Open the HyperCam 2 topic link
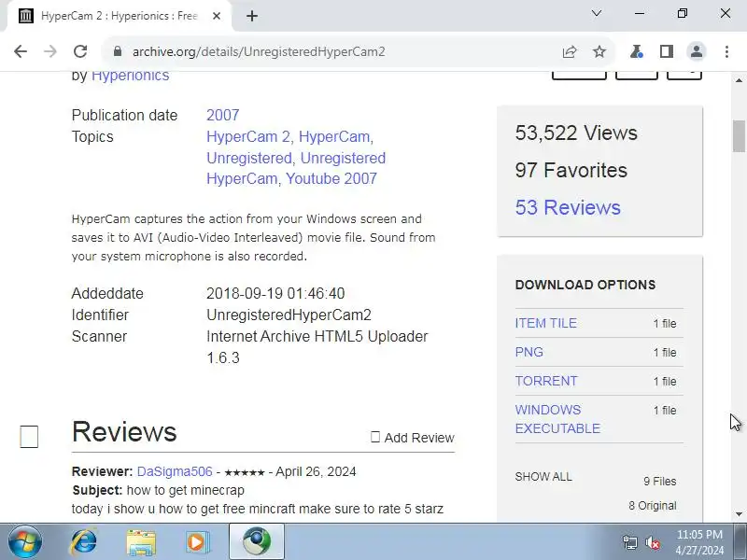 248,136
